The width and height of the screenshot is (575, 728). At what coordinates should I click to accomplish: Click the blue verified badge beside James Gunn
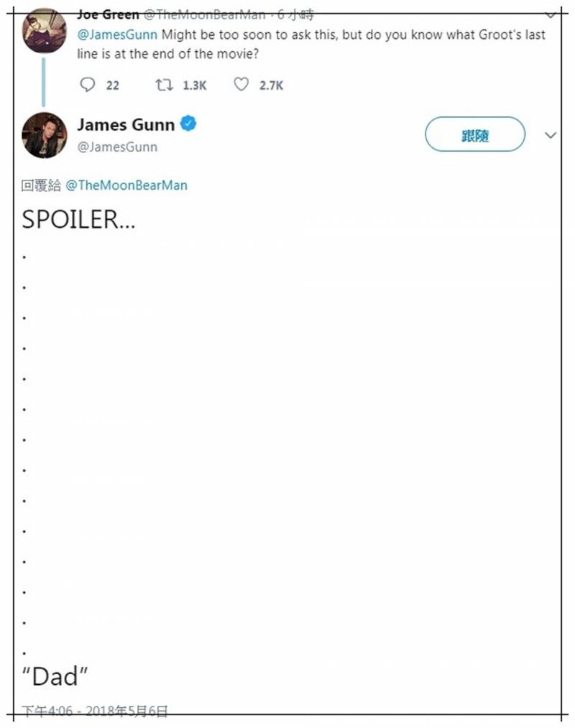[x=188, y=124]
